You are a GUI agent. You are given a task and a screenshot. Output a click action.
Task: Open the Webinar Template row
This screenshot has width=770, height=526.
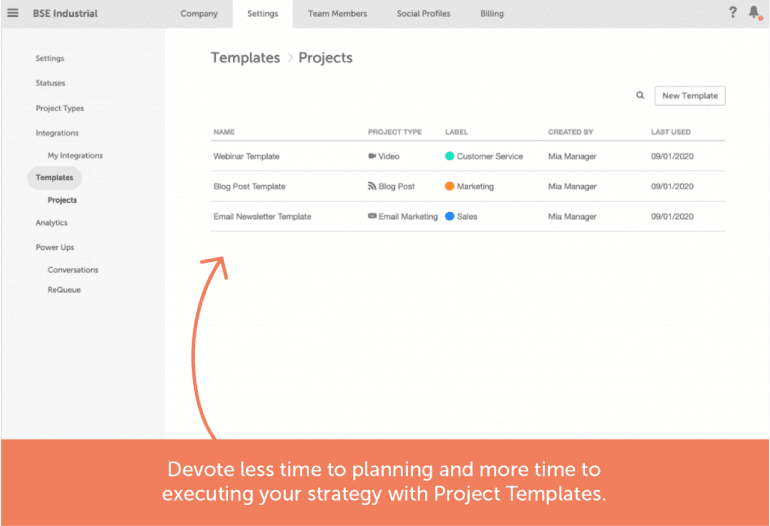click(468, 156)
